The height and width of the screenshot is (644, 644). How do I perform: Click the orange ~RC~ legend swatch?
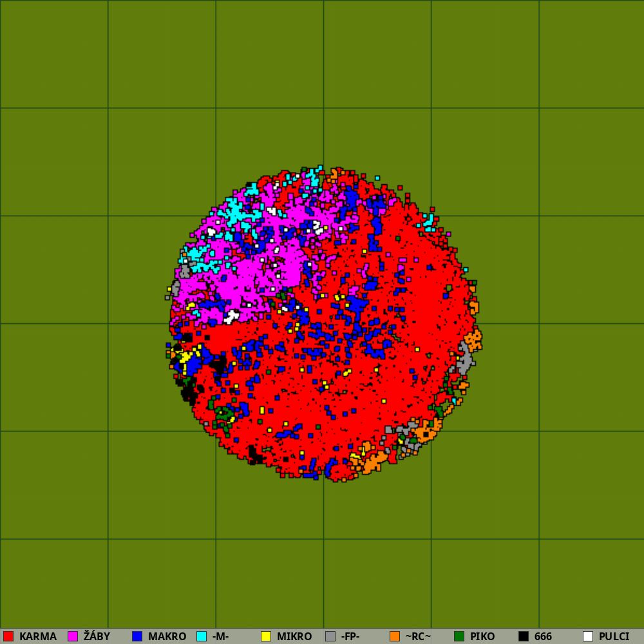pos(395,636)
